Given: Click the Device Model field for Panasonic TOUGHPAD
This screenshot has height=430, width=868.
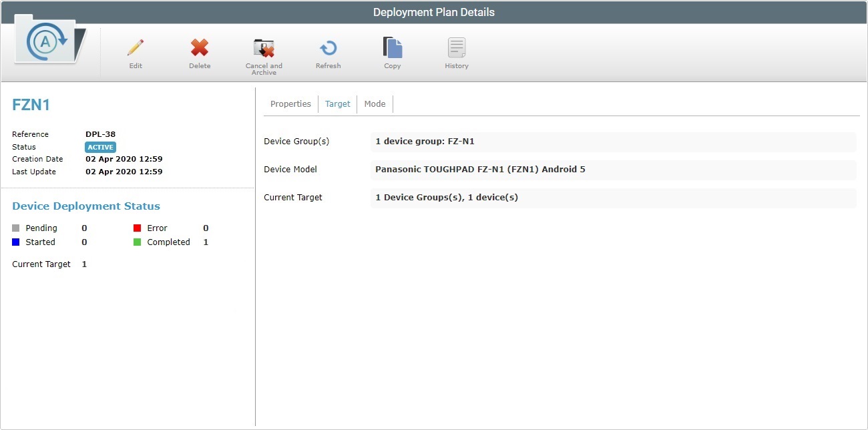Looking at the screenshot, I should click(x=613, y=169).
